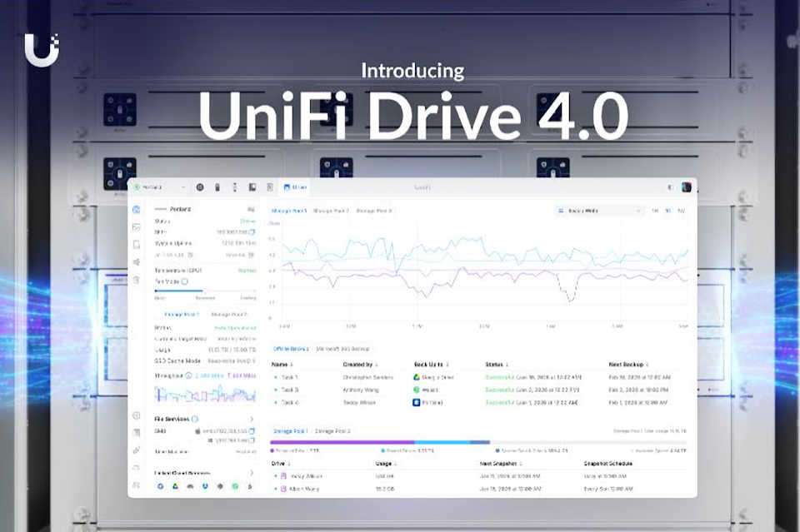
Task: Open the green linked cloud service icon
Action: [x=235, y=487]
